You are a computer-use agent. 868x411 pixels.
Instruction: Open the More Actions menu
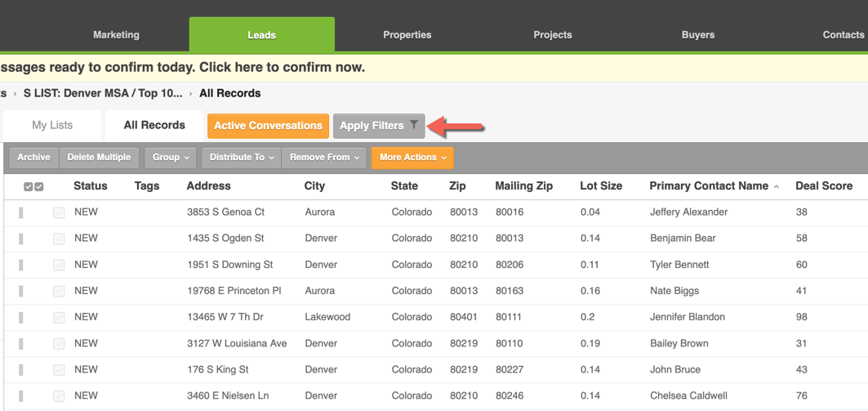pos(412,158)
